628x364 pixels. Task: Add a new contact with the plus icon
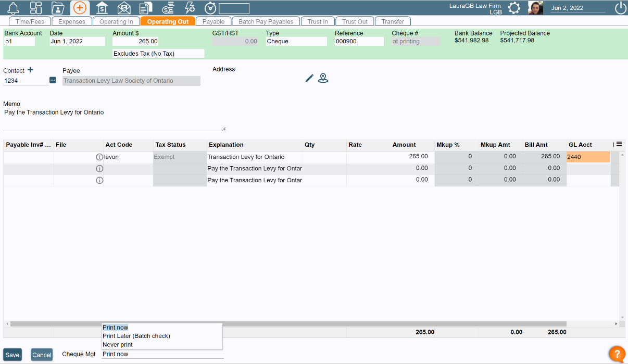(30, 69)
